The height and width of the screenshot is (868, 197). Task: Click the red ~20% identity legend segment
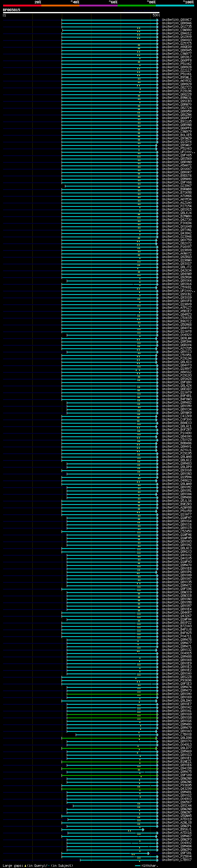click(22, 6)
